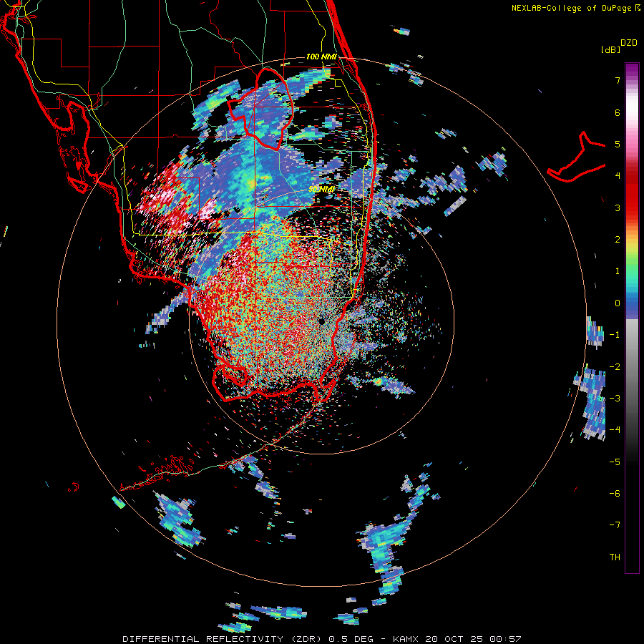Click the '7' value on the dB scale
Viewport: 644px width, 644px height.
tap(618, 80)
